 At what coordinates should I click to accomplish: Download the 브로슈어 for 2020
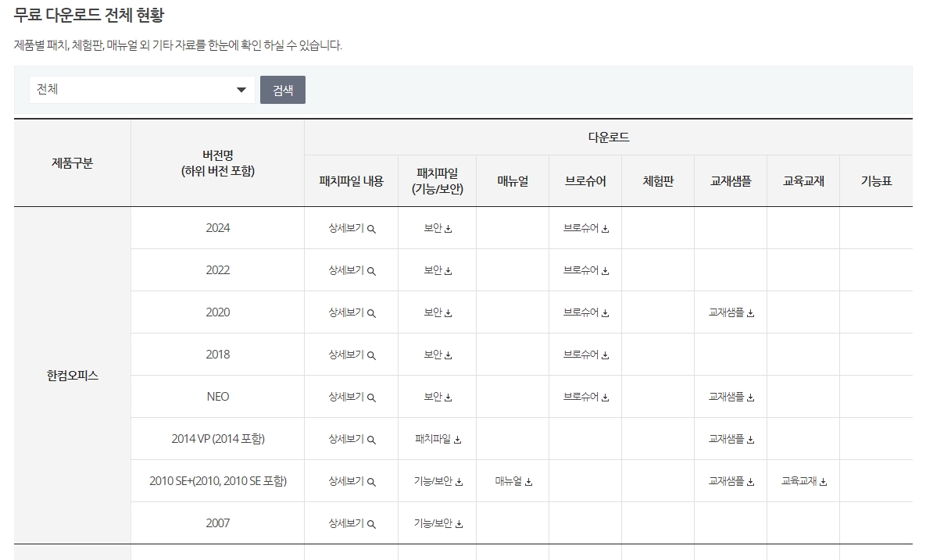click(x=586, y=312)
